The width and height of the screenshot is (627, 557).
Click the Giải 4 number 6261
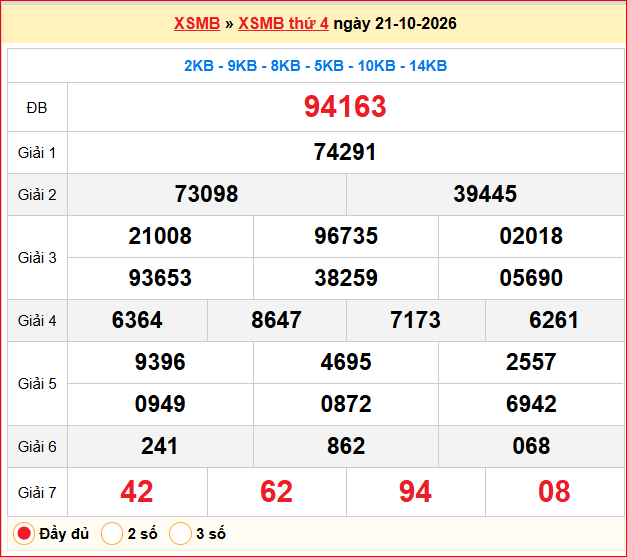[x=554, y=320]
